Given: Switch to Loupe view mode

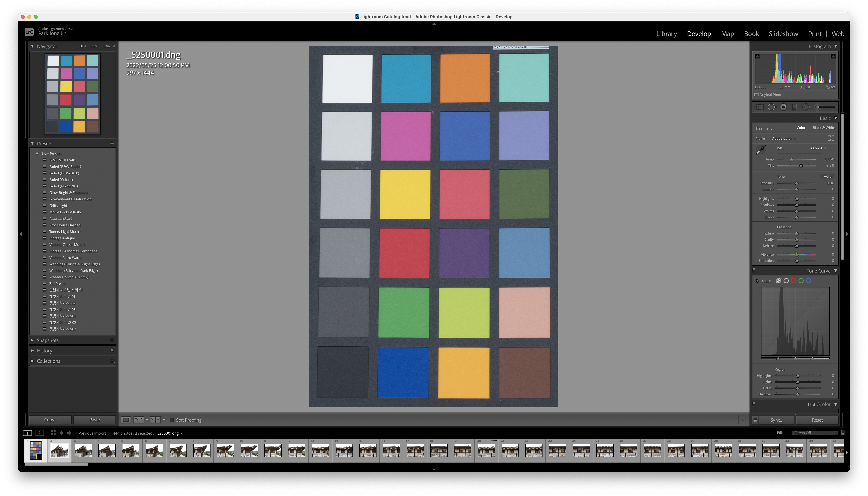Looking at the screenshot, I should pyautogui.click(x=126, y=420).
